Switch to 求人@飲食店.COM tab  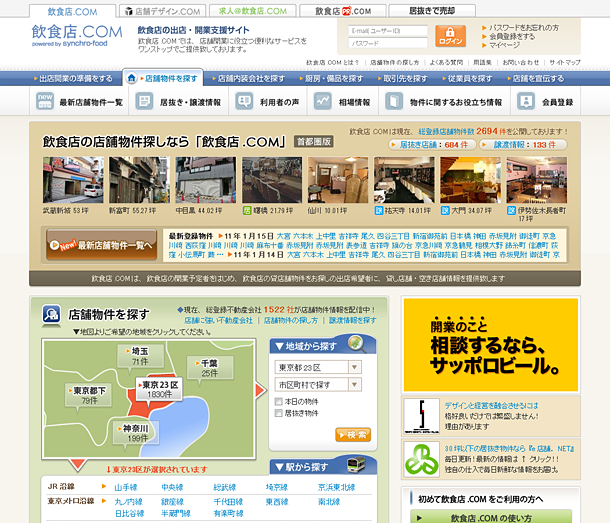click(252, 11)
